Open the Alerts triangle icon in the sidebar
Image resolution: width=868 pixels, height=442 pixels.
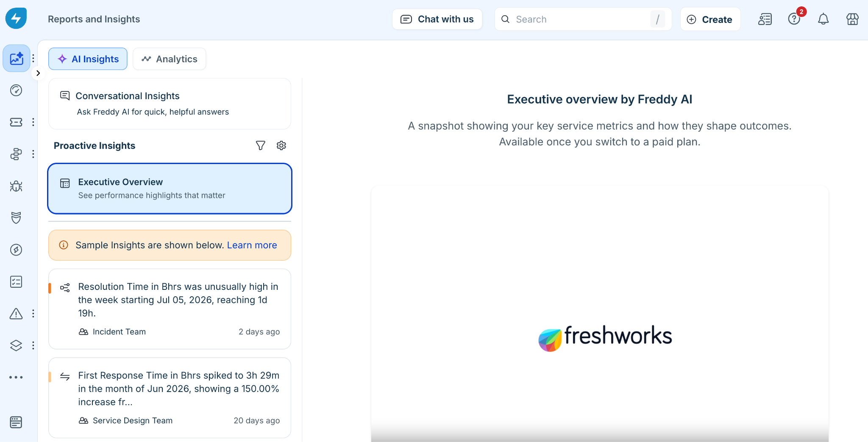click(16, 314)
